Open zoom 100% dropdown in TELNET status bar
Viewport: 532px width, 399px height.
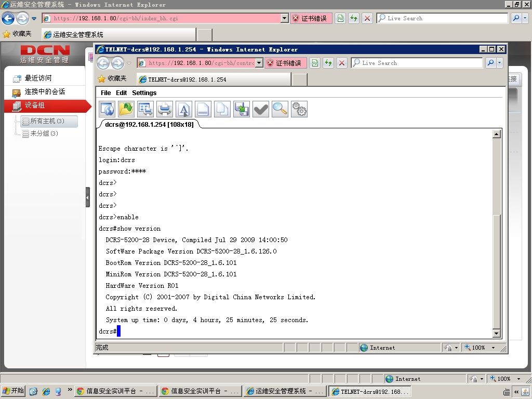coord(494,348)
